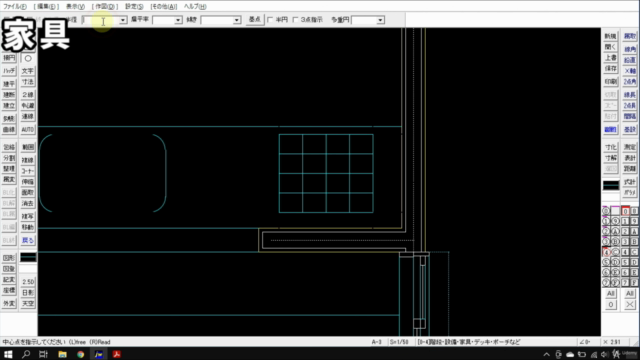Open the 多重円 multiple circle dropdown

[x=380, y=20]
